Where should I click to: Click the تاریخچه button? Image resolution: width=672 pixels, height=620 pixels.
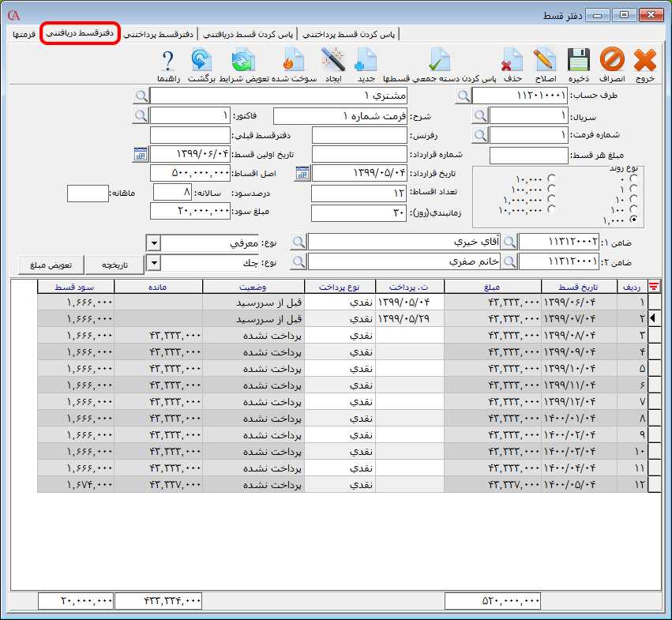(115, 262)
